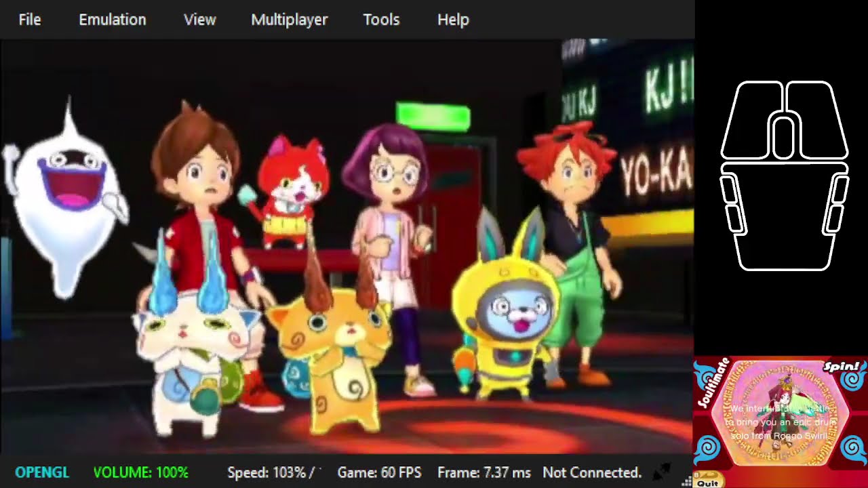868x488 pixels.
Task: Click the Not Connected multiplayer status
Action: [x=592, y=472]
